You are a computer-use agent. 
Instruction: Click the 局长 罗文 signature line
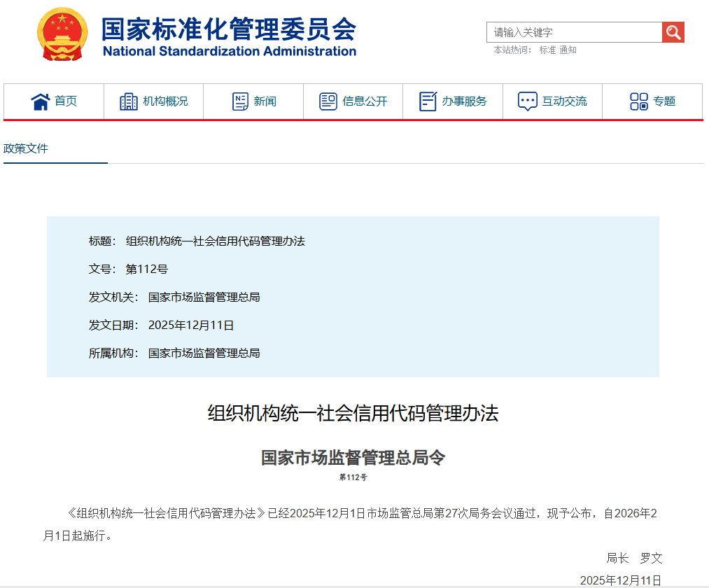click(x=634, y=558)
